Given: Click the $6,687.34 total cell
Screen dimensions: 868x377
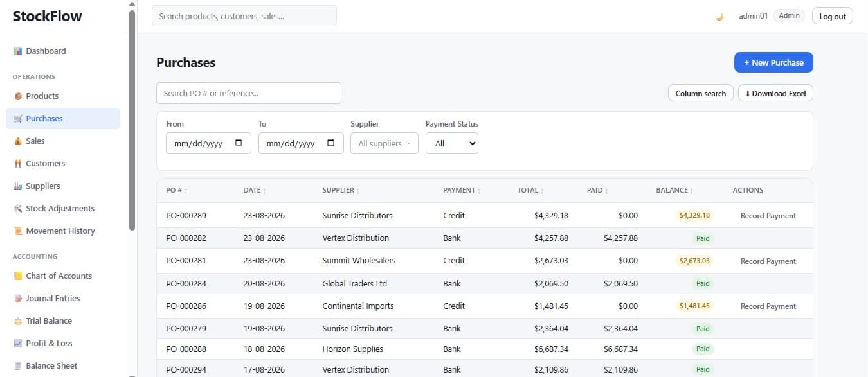Looking at the screenshot, I should (551, 349).
